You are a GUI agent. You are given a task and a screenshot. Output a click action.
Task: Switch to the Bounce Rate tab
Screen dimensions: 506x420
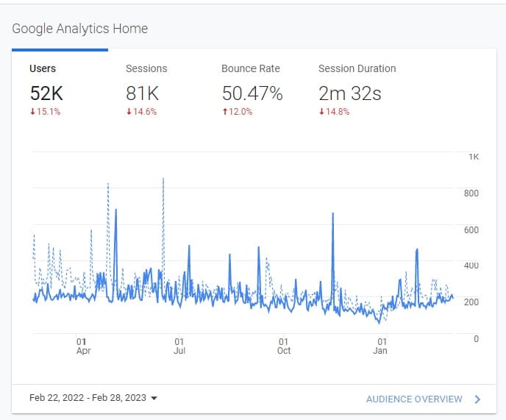[252, 90]
